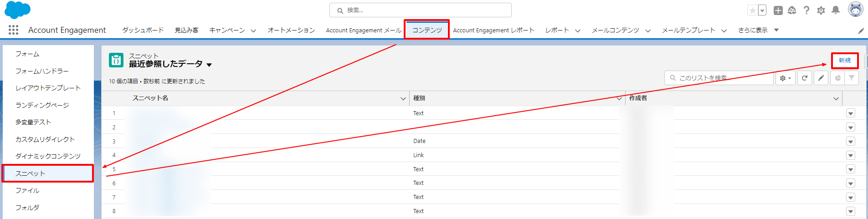The width and height of the screenshot is (868, 219).
Task: Sort by 作成者 column header
Action: point(638,98)
